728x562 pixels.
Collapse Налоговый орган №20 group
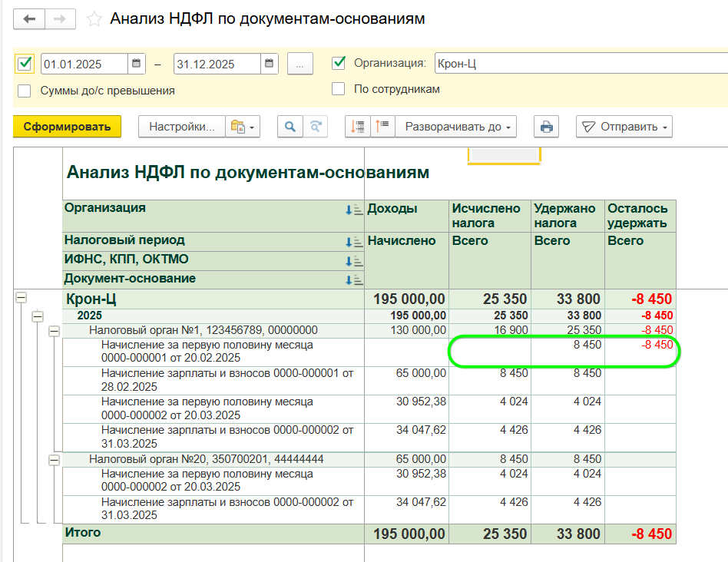[x=55, y=460]
